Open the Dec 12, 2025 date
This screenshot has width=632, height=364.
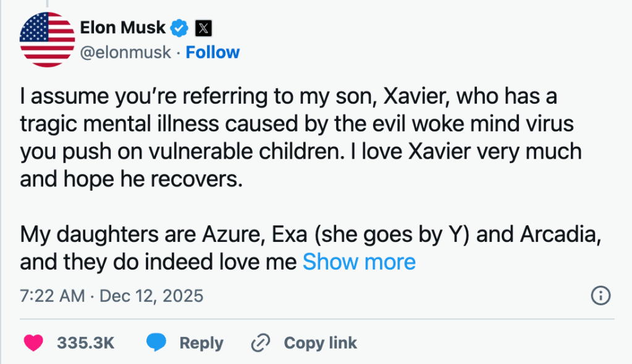[x=151, y=296]
